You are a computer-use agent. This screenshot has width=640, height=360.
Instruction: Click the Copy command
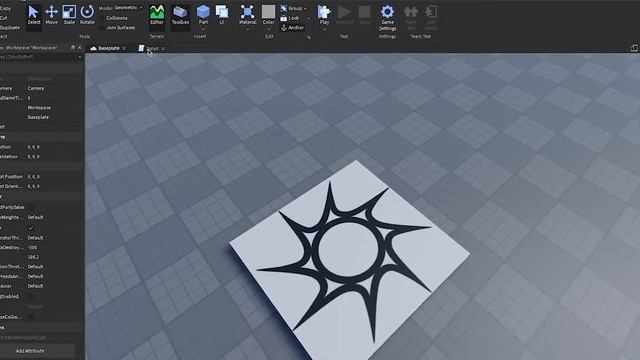6,8
